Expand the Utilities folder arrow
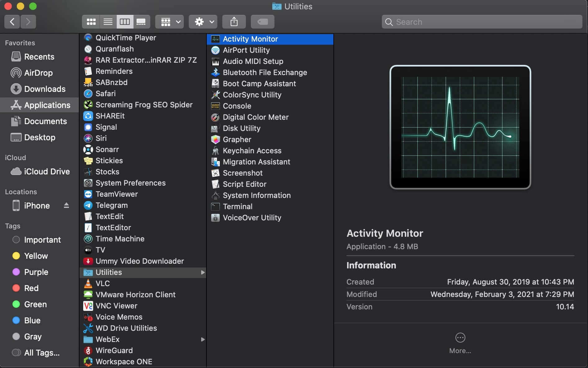The width and height of the screenshot is (588, 368). (x=203, y=272)
